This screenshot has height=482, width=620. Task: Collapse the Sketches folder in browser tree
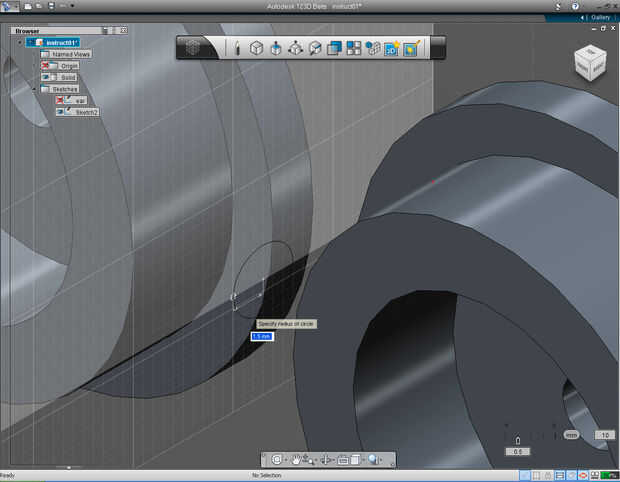33,89
